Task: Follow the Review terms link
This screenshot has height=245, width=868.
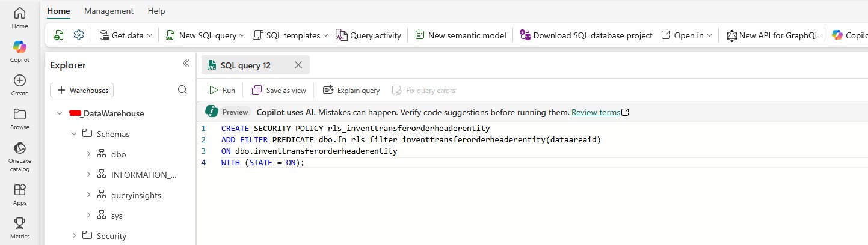Action: coord(596,112)
